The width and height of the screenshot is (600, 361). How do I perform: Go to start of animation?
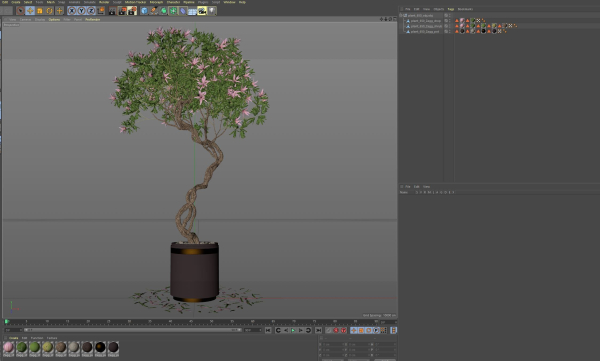point(268,330)
